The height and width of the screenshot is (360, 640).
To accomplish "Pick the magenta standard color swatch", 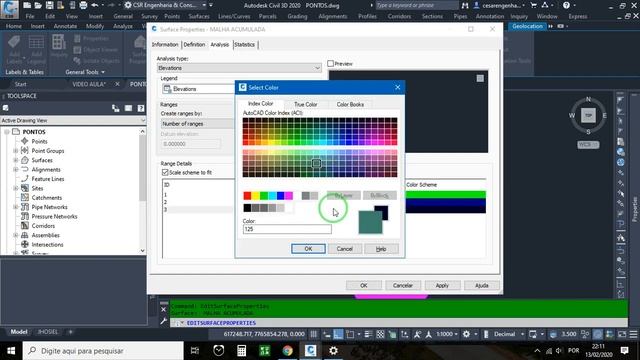I will coord(289,196).
